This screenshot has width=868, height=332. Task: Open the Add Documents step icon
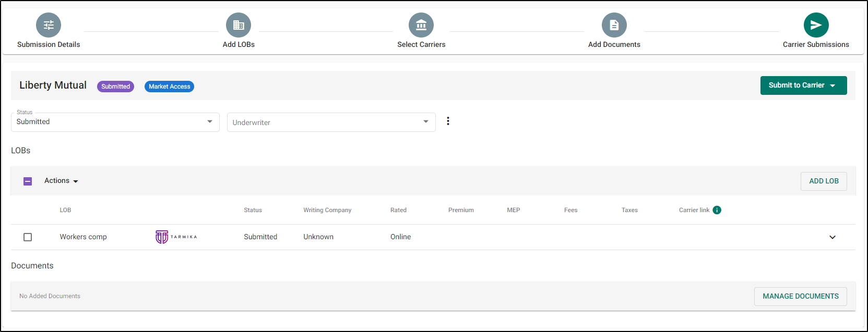(614, 25)
